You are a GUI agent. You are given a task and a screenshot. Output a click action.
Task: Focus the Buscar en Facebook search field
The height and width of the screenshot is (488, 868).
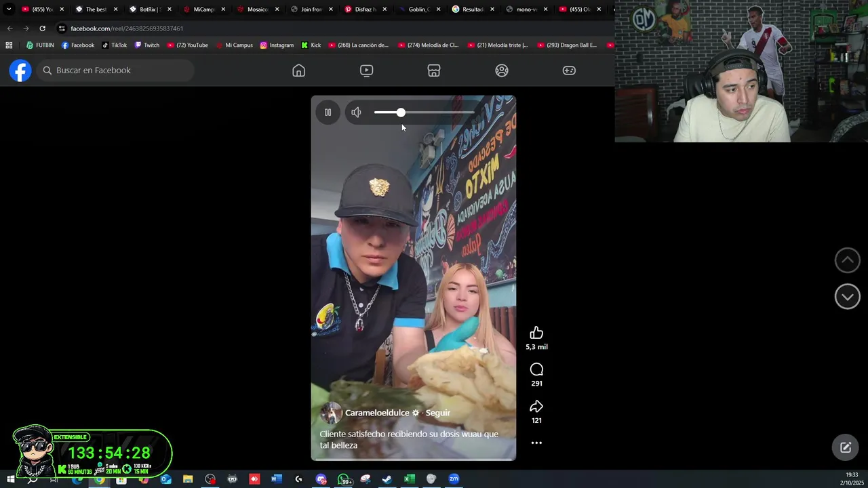click(115, 70)
